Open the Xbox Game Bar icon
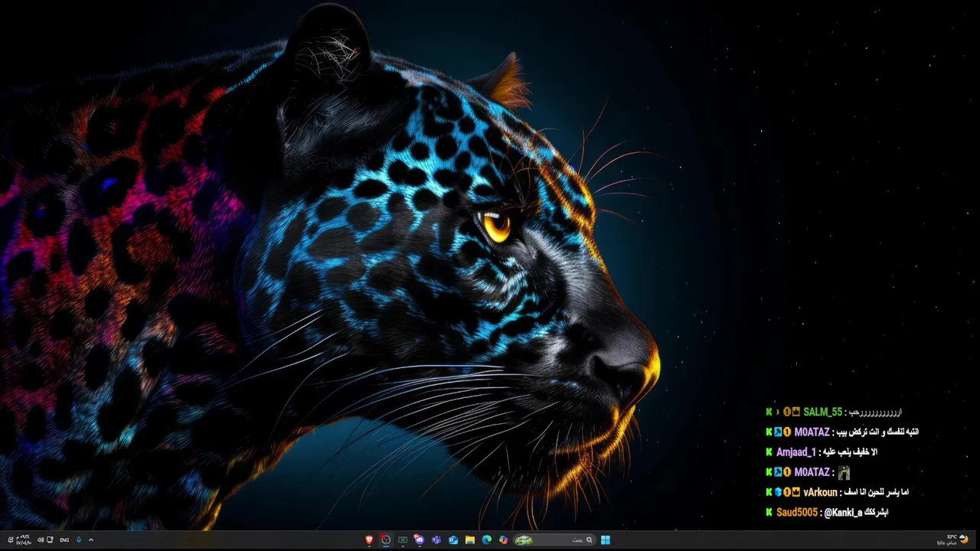 403,540
